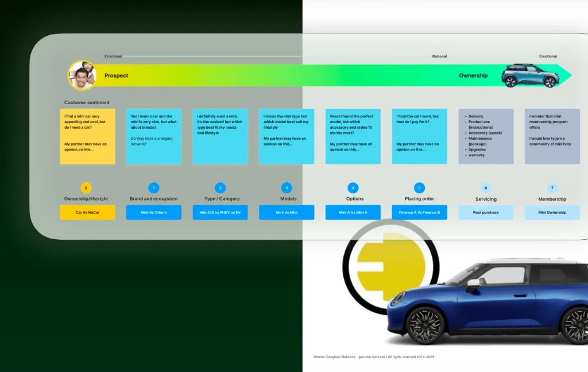Click the Mini Vs Others button

153,212
